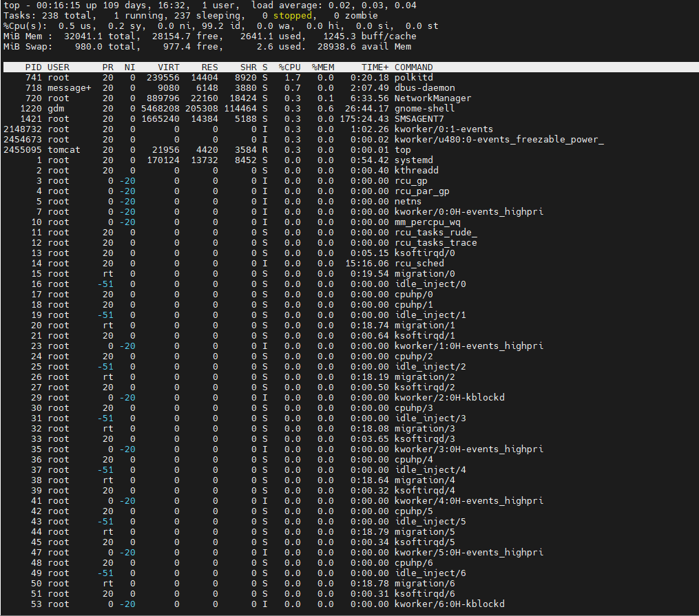
Task: Select the SMSAGENT7 process name
Action: [419, 119]
